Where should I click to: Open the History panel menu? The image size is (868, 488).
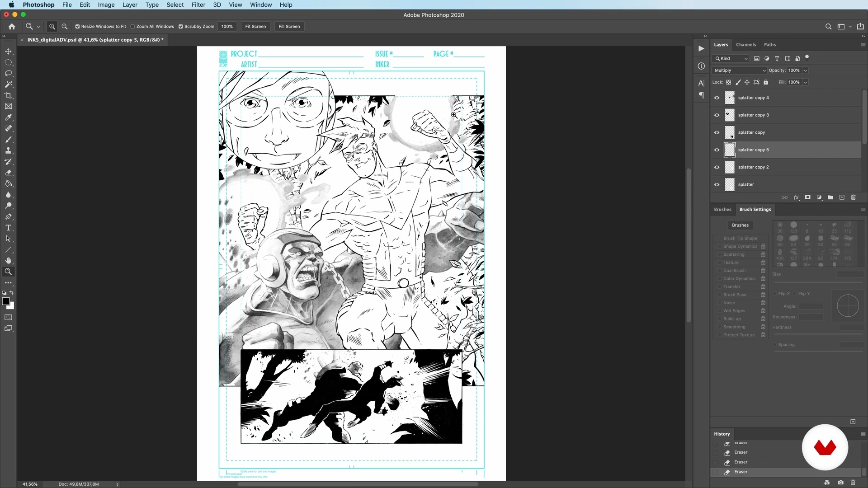pyautogui.click(x=863, y=434)
